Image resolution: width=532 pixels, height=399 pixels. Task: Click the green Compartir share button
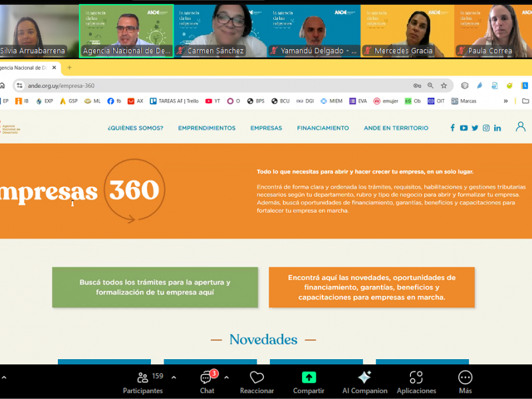309,383
